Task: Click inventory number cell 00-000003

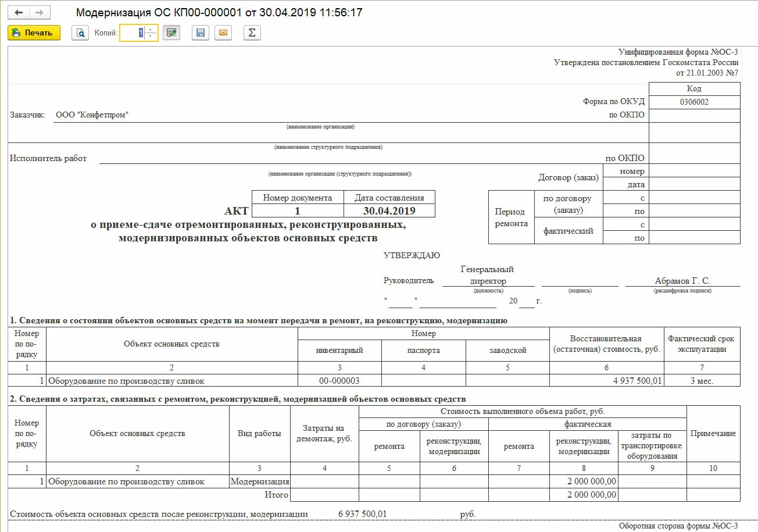Action: [x=339, y=381]
